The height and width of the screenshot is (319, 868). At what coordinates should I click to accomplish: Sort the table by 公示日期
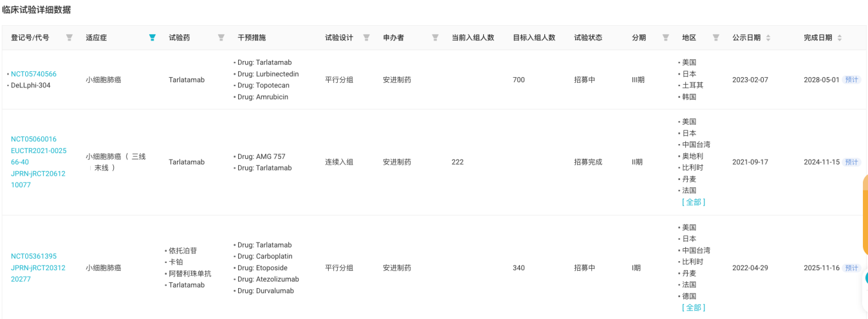click(x=768, y=38)
